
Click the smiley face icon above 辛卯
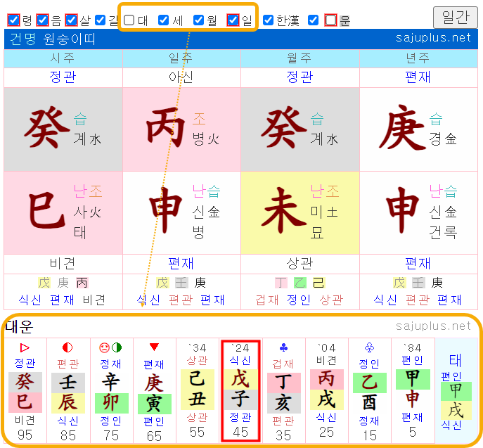coord(105,347)
